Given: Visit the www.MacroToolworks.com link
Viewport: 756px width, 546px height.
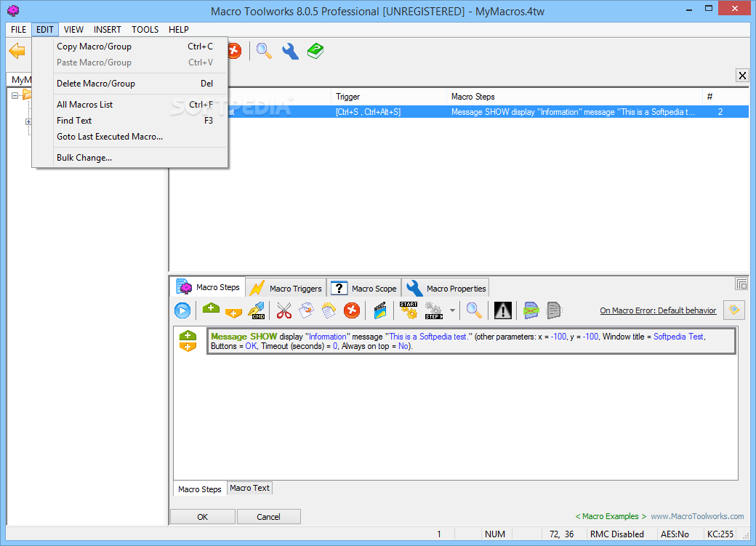Looking at the screenshot, I should (x=697, y=516).
